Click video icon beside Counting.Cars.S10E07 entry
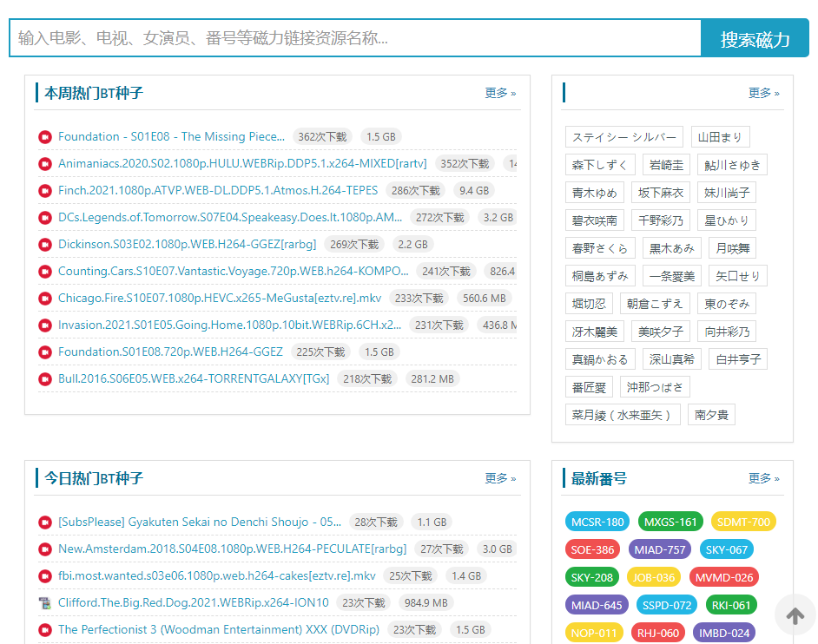Image resolution: width=818 pixels, height=644 pixels. tap(45, 272)
